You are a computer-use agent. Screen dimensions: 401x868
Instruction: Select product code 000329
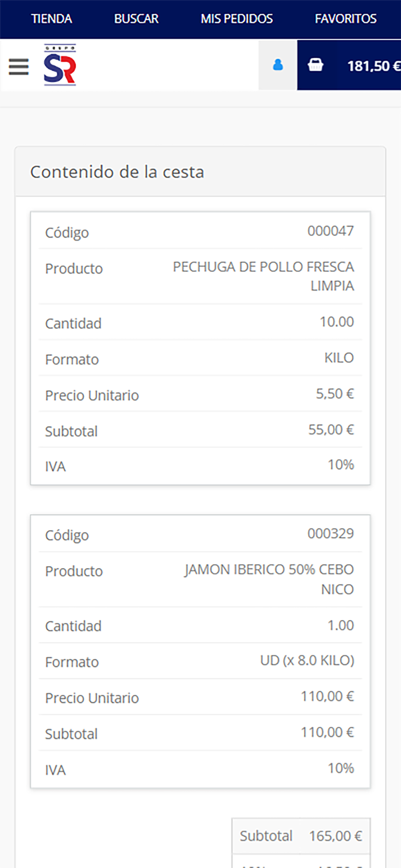click(330, 533)
